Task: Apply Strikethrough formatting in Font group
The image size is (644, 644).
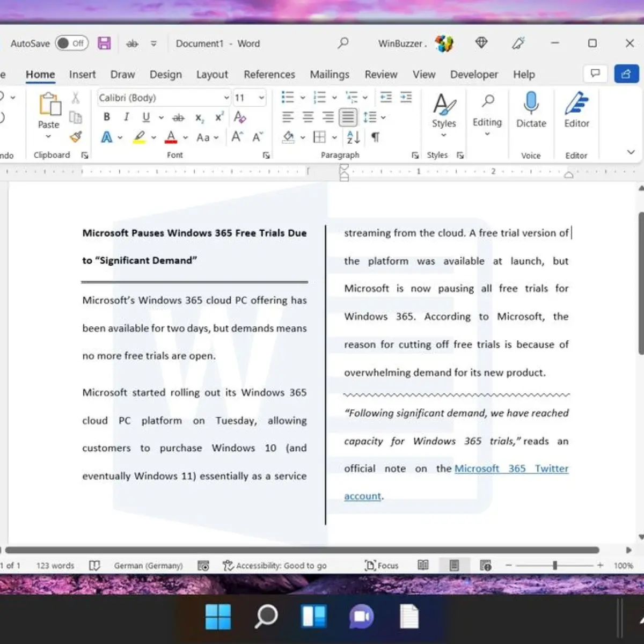Action: (x=178, y=118)
